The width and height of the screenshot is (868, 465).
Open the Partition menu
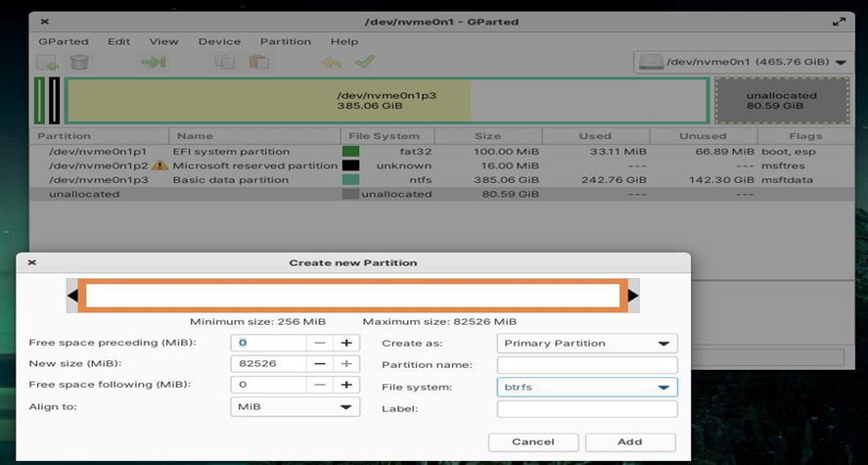[285, 41]
